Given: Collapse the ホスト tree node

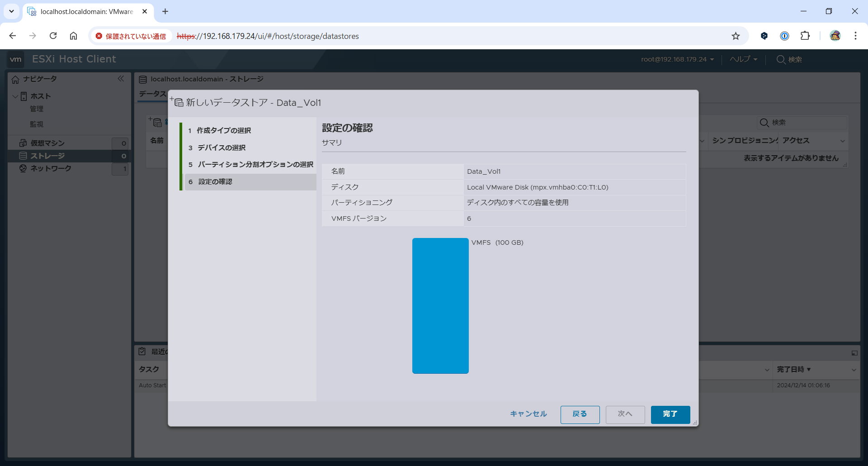Looking at the screenshot, I should pos(15,96).
